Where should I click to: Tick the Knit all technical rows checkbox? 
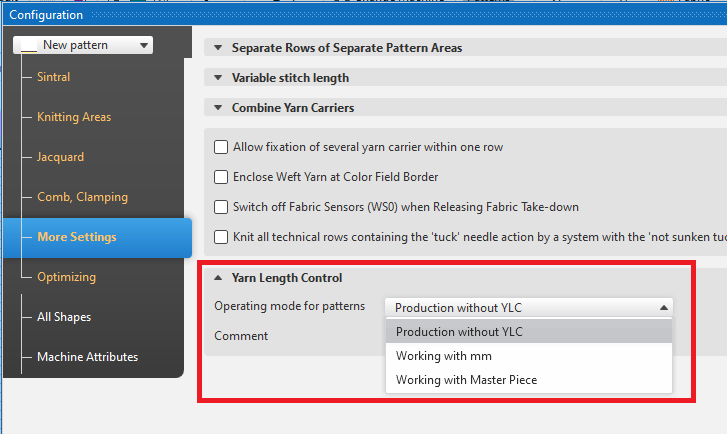(222, 237)
